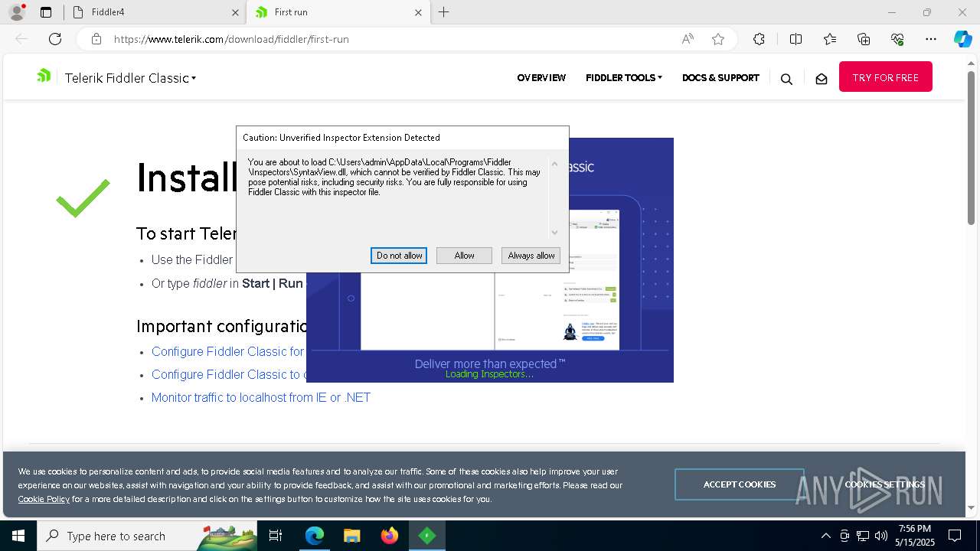
Task: Click the ACCEPT COOKIES button
Action: point(740,484)
